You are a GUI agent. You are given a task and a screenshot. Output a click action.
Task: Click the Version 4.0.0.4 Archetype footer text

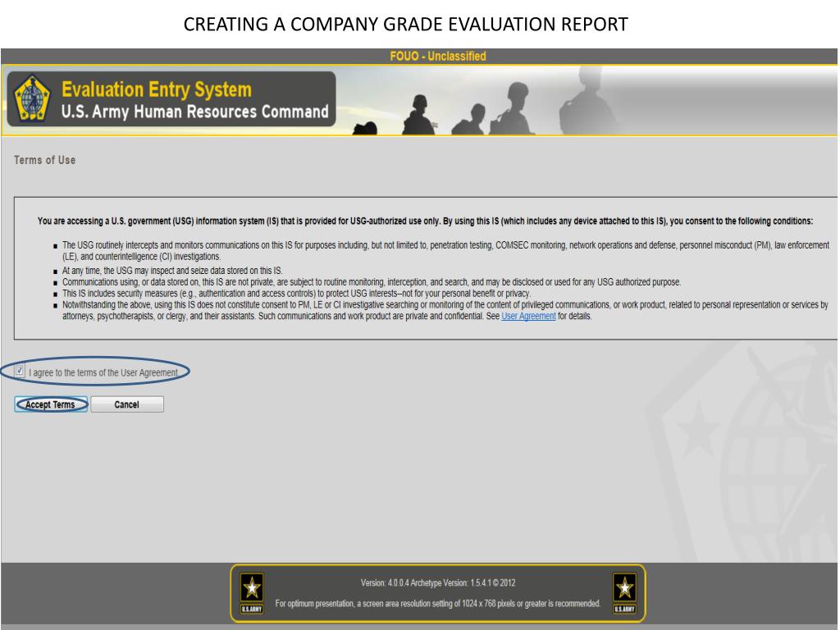tap(438, 583)
